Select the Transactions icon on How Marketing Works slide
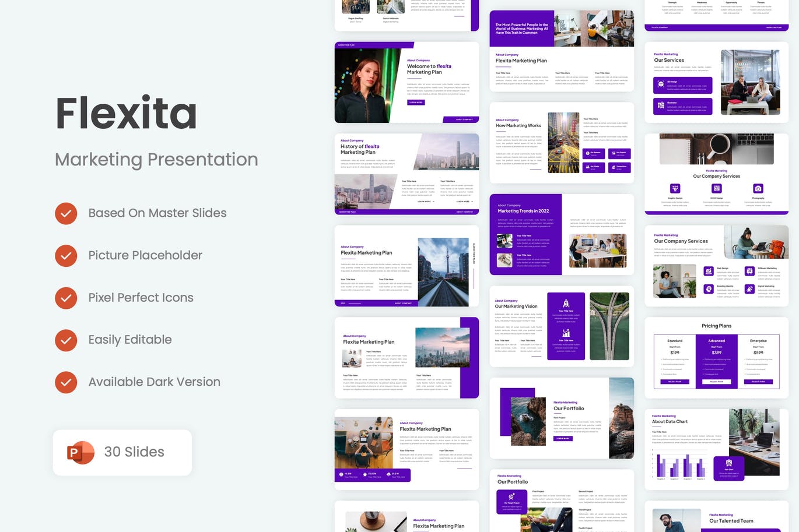799x532 pixels. coord(614,167)
